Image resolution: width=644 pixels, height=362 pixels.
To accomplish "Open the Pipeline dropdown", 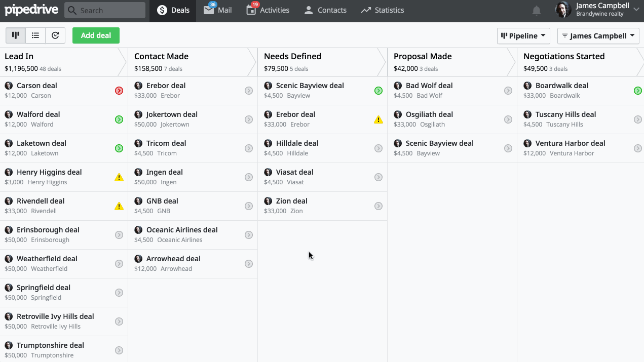I will [x=523, y=36].
